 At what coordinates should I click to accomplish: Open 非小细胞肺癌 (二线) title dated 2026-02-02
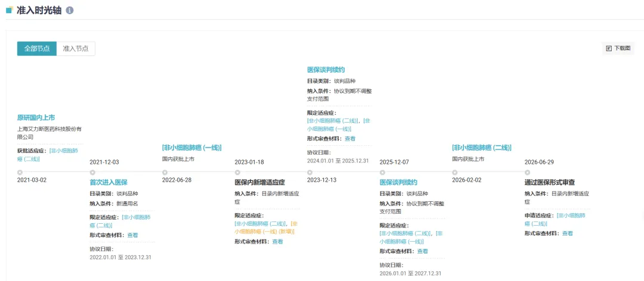tap(482, 148)
